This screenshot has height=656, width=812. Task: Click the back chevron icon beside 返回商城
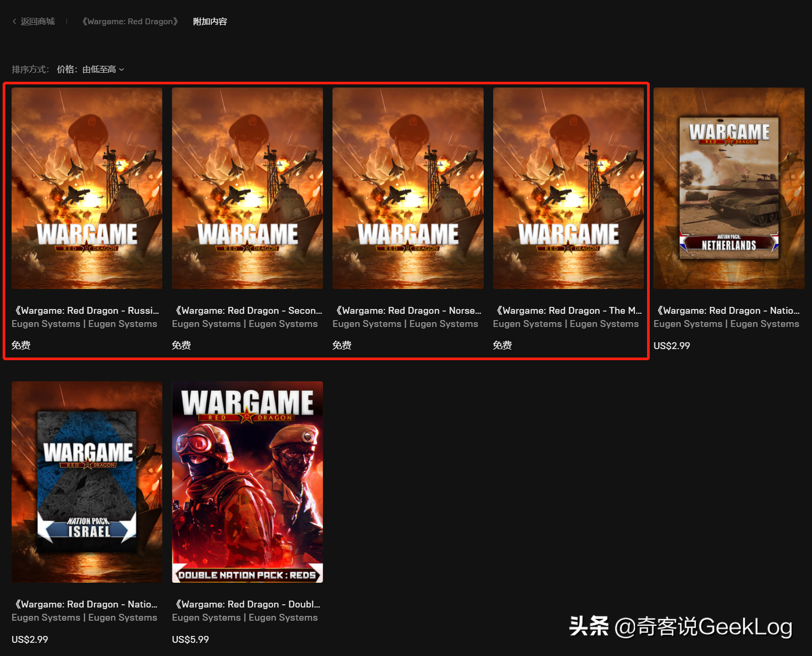[14, 22]
